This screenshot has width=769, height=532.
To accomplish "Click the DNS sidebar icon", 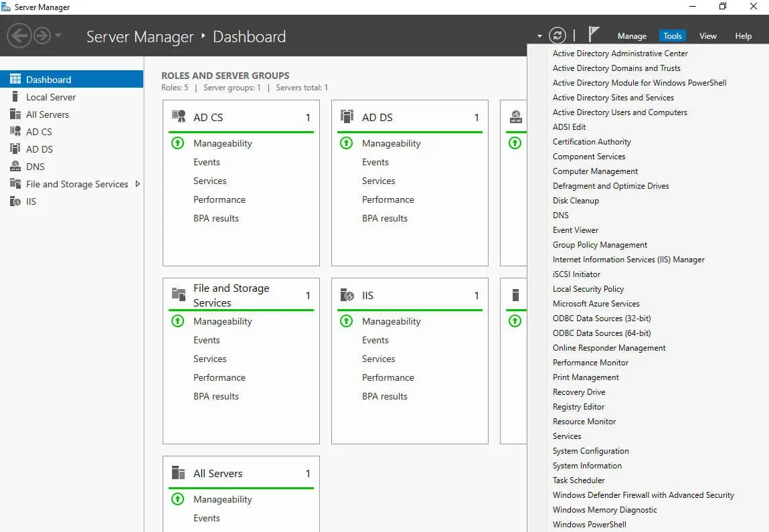I will tap(15, 166).
